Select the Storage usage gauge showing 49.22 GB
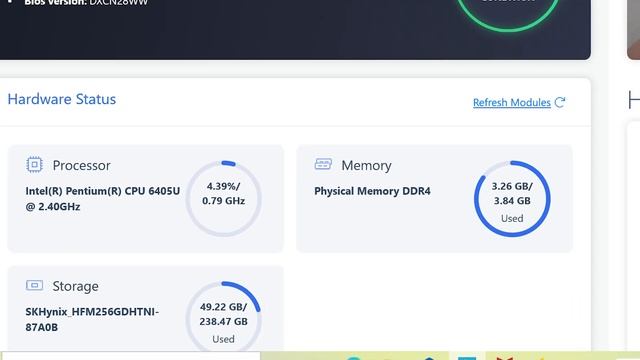Viewport: 640px width, 360px height. click(x=224, y=316)
